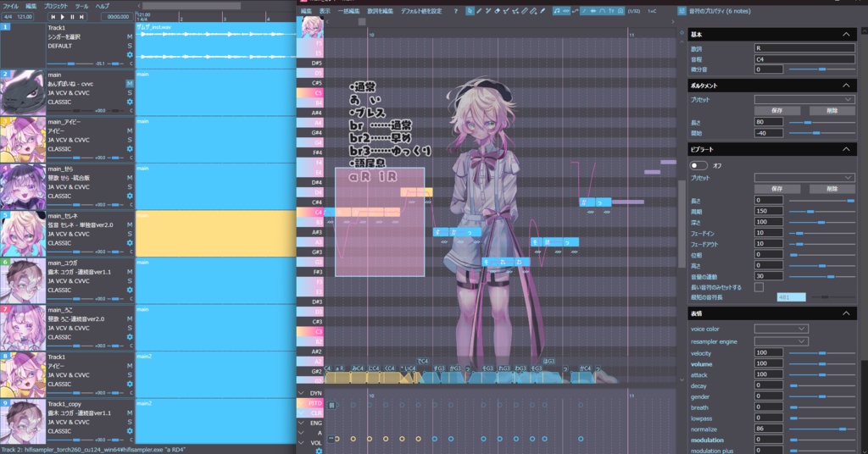
Task: Toggle the arch-shaped waveform view button
Action: [x=603, y=11]
